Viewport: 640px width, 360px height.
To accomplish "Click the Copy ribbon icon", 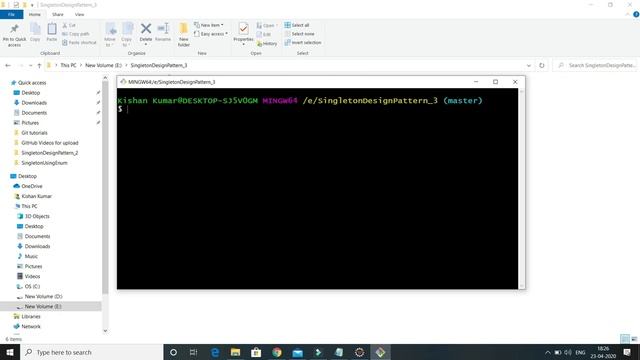I will click(35, 32).
